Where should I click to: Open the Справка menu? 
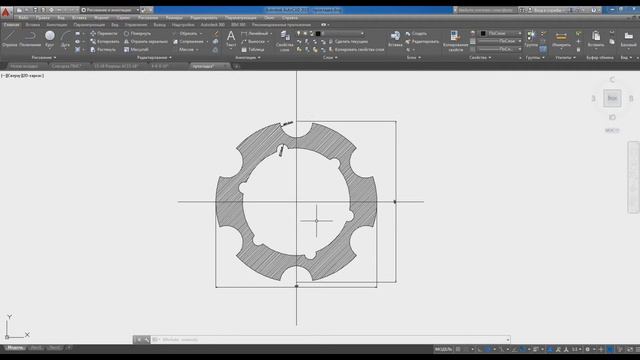click(x=290, y=18)
